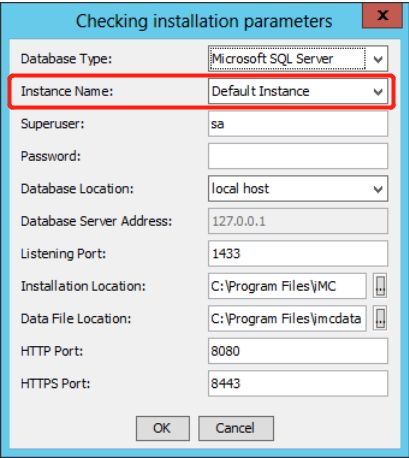Close the installation parameters dialog

pyautogui.click(x=382, y=15)
